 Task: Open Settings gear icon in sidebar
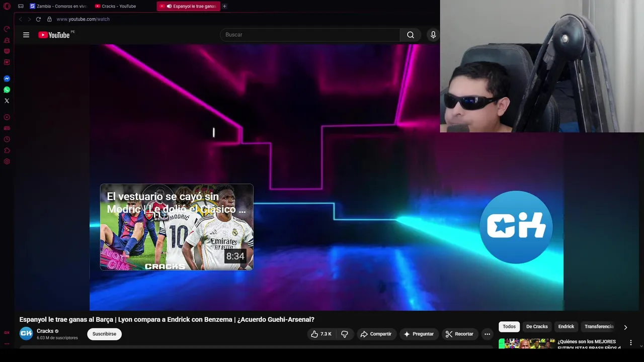pos(7,162)
